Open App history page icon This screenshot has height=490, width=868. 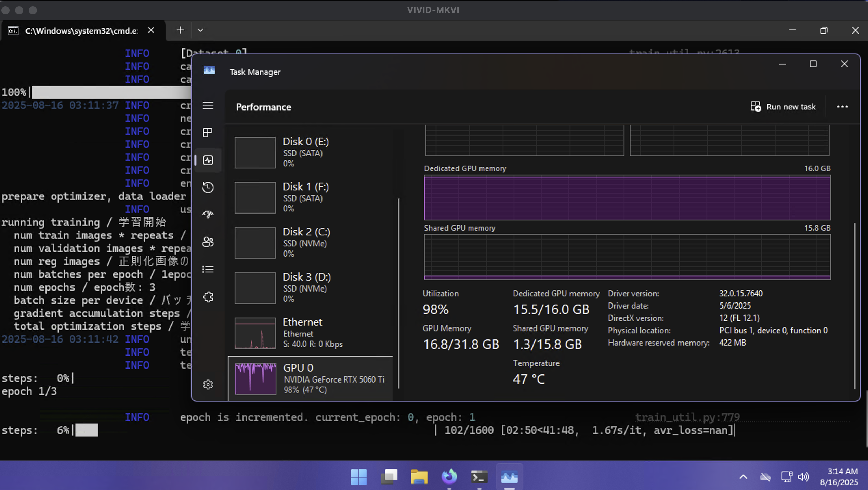click(208, 187)
